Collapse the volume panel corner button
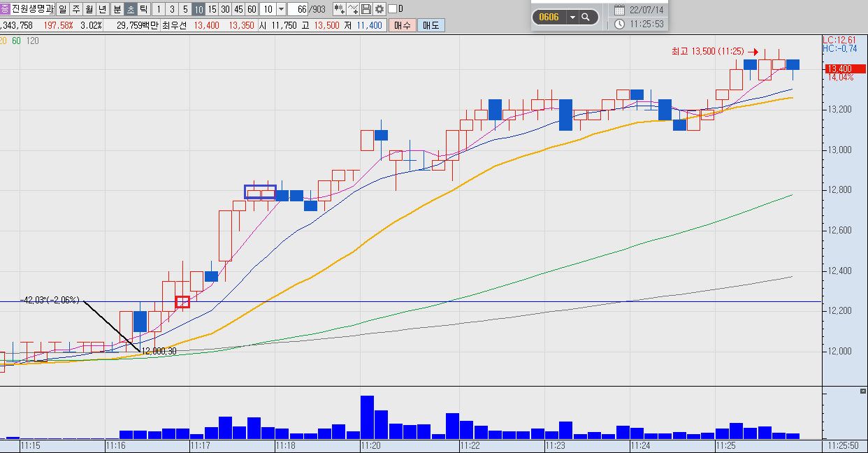The width and height of the screenshot is (868, 453). click(x=863, y=389)
